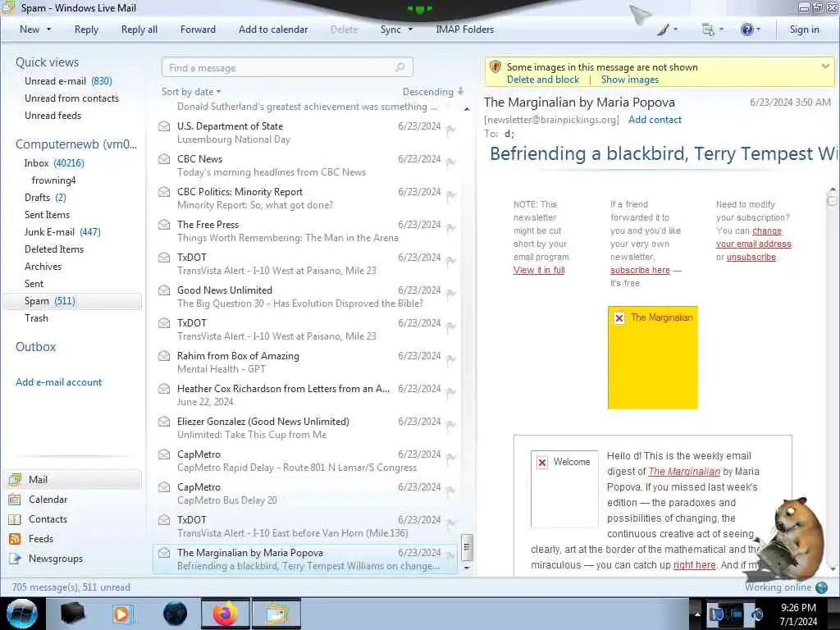Viewport: 840px width, 630px height.
Task: Click the yellow Marginalian blocked image
Action: pos(652,358)
